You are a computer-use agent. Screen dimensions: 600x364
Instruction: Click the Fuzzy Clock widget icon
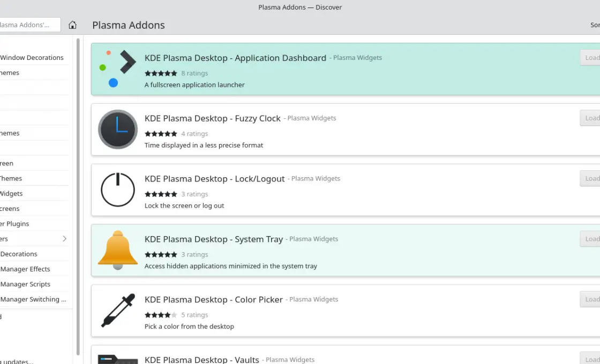tap(117, 129)
